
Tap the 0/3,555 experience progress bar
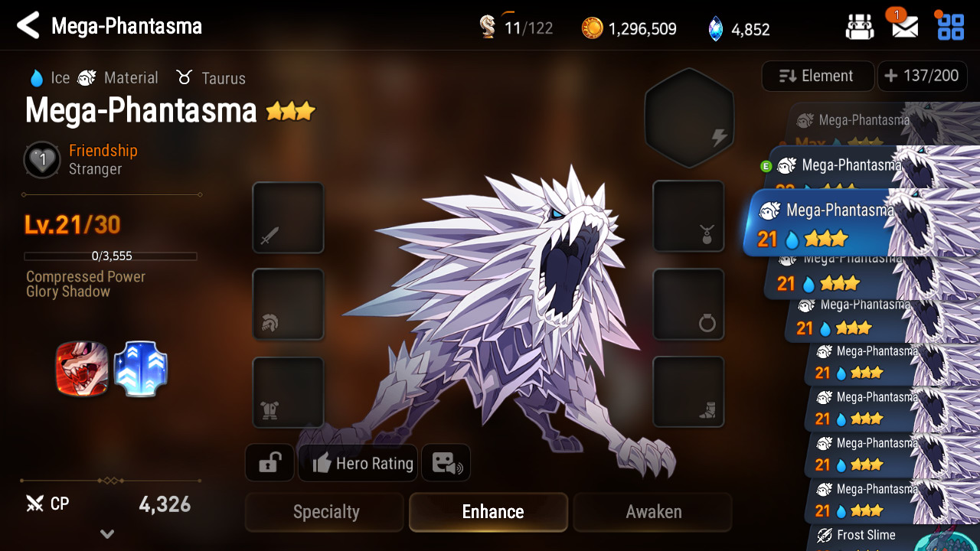point(110,256)
